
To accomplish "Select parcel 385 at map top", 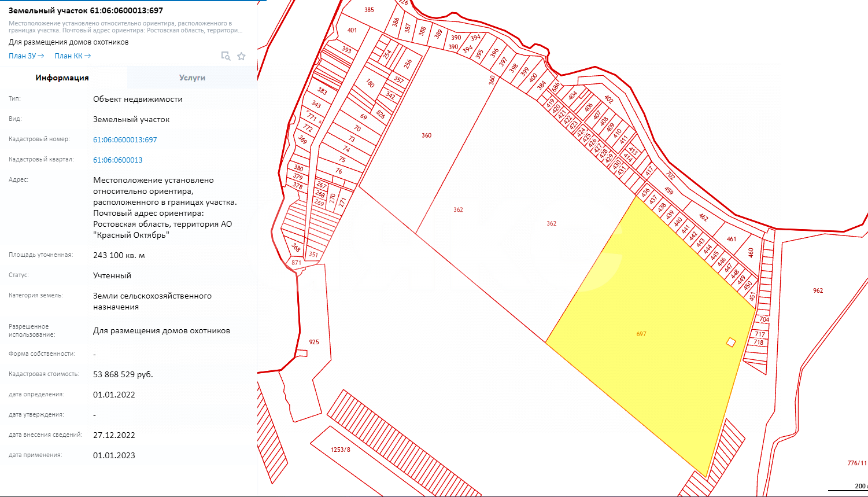I will [x=370, y=10].
